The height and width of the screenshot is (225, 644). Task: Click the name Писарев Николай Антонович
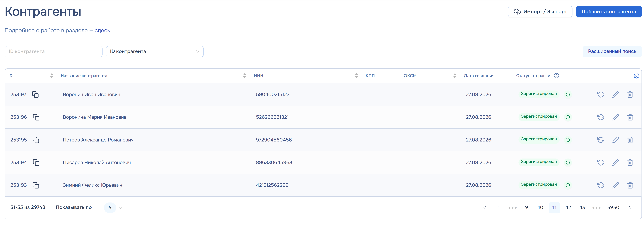(97, 162)
